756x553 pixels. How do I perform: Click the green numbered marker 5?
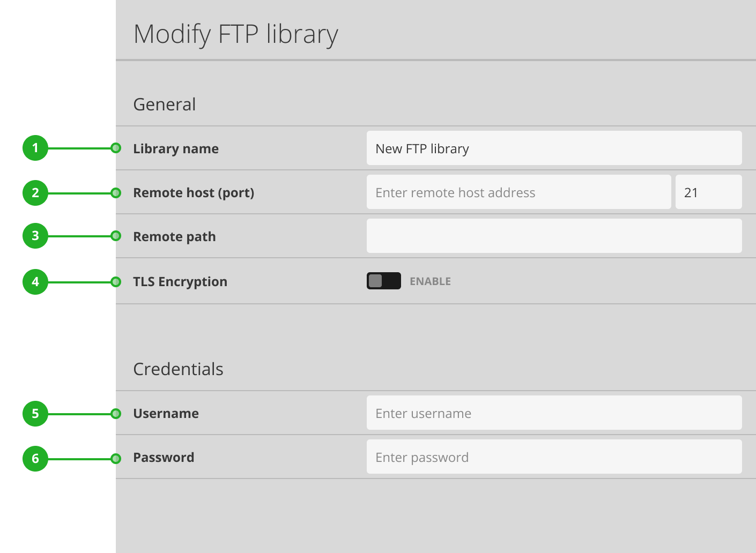(35, 414)
